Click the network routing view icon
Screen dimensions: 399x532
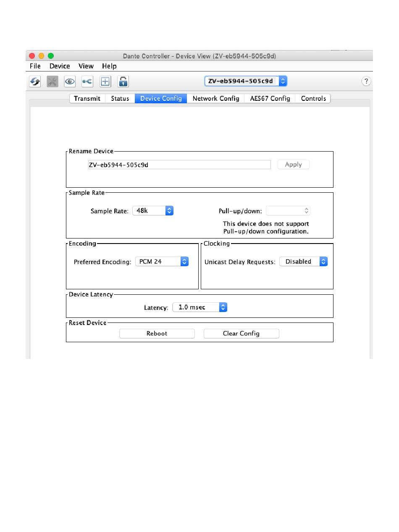87,81
